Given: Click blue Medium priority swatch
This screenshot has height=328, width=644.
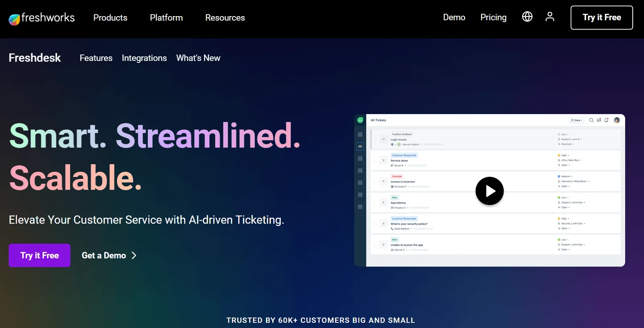Looking at the screenshot, I should coord(559,176).
